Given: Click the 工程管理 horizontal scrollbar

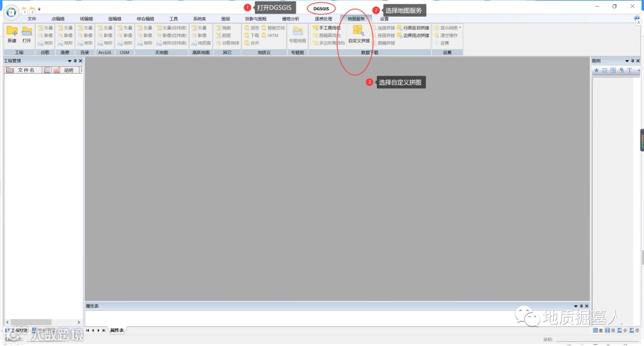Looking at the screenshot, I should point(43,322).
